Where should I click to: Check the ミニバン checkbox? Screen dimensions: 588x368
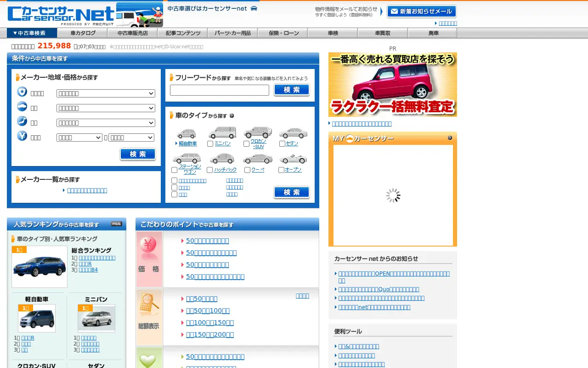coord(210,144)
